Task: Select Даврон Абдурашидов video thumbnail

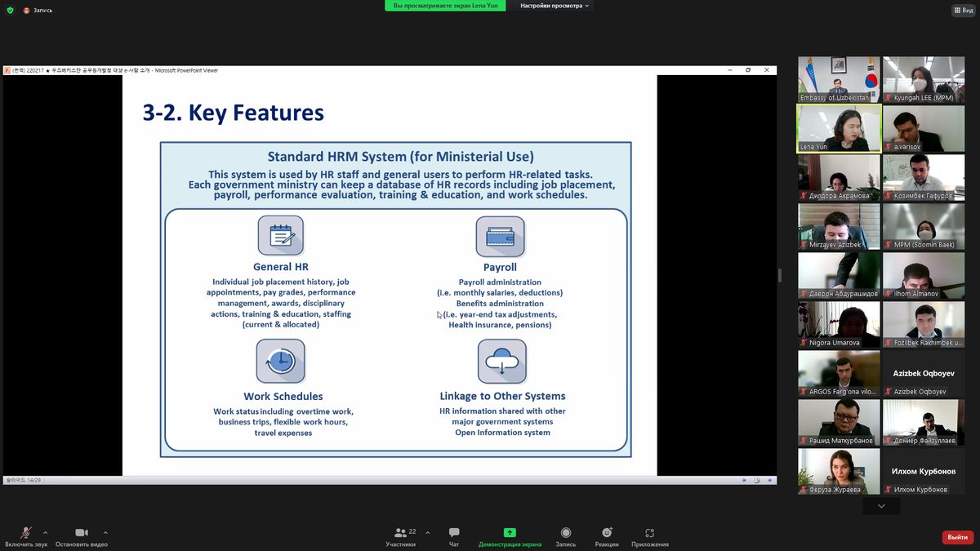Action: coord(838,275)
